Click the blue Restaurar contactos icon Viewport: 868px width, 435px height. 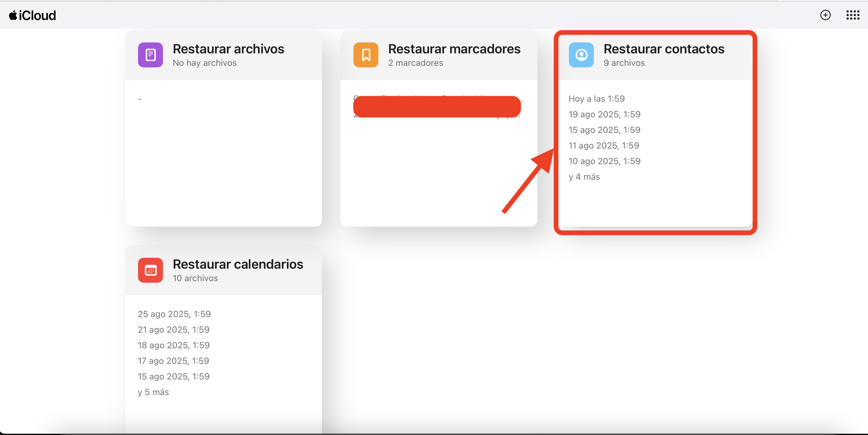pyautogui.click(x=581, y=55)
